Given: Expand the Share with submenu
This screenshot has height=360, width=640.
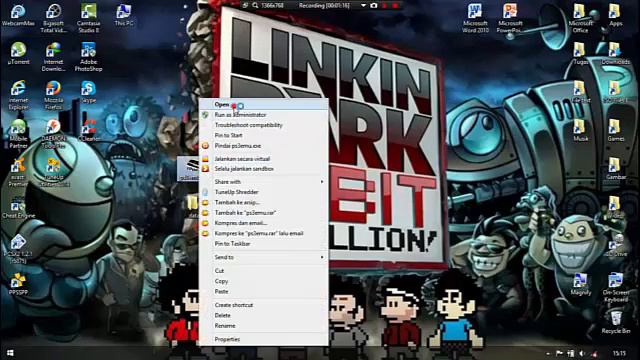Looking at the screenshot, I should pyautogui.click(x=264, y=182).
